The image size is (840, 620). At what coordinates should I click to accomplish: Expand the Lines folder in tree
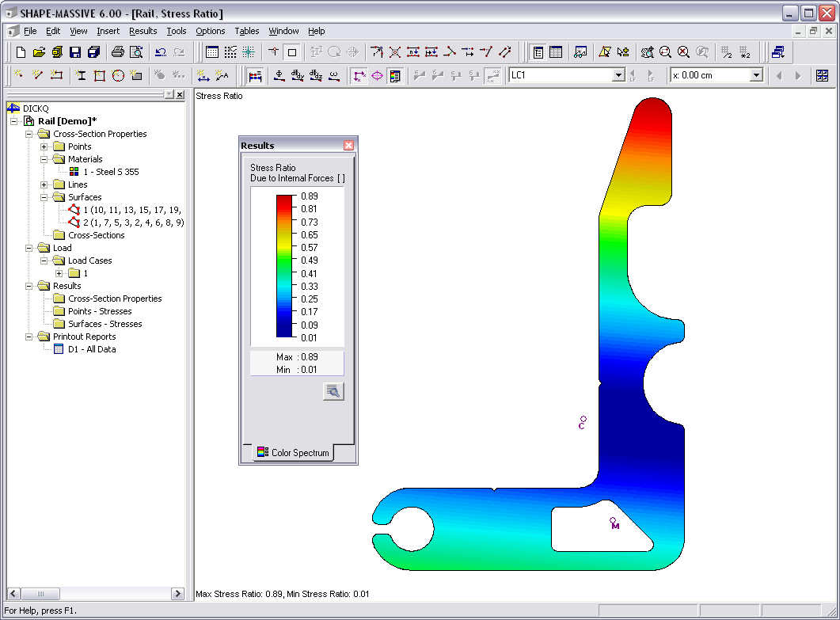44,184
